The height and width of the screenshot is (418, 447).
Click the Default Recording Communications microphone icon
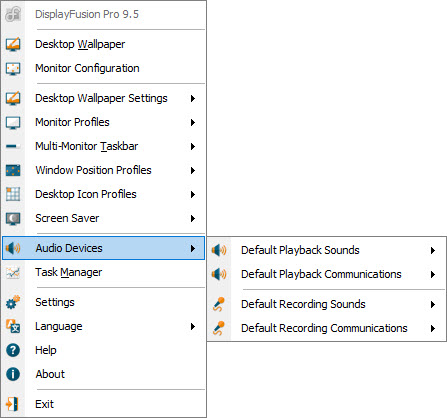coord(219,328)
